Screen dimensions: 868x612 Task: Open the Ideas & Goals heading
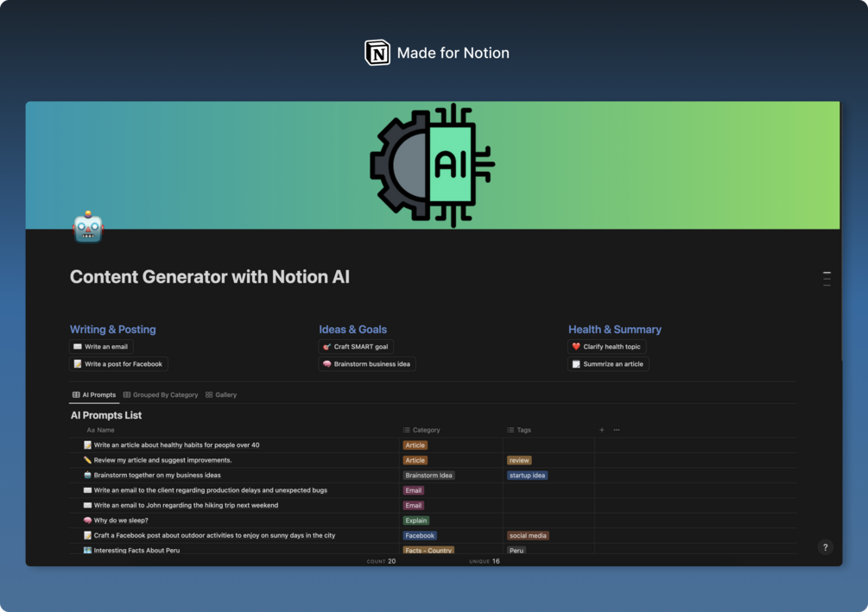pyautogui.click(x=352, y=329)
